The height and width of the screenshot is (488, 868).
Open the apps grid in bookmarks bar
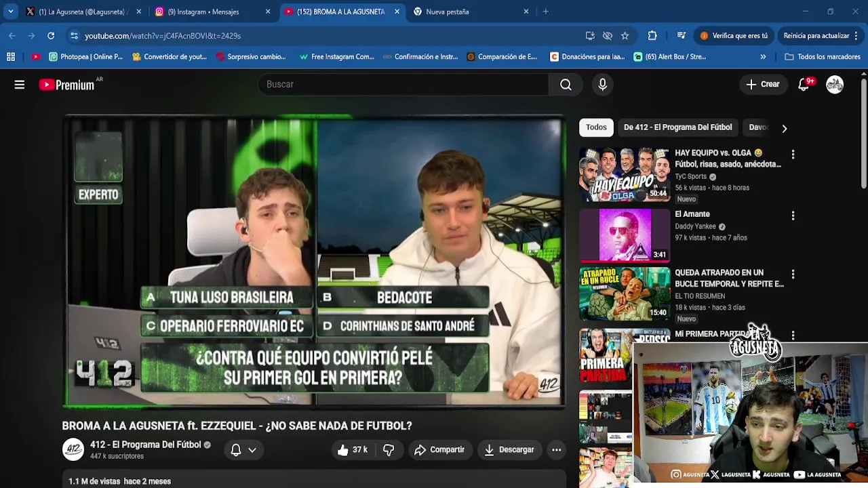pyautogui.click(x=11, y=57)
